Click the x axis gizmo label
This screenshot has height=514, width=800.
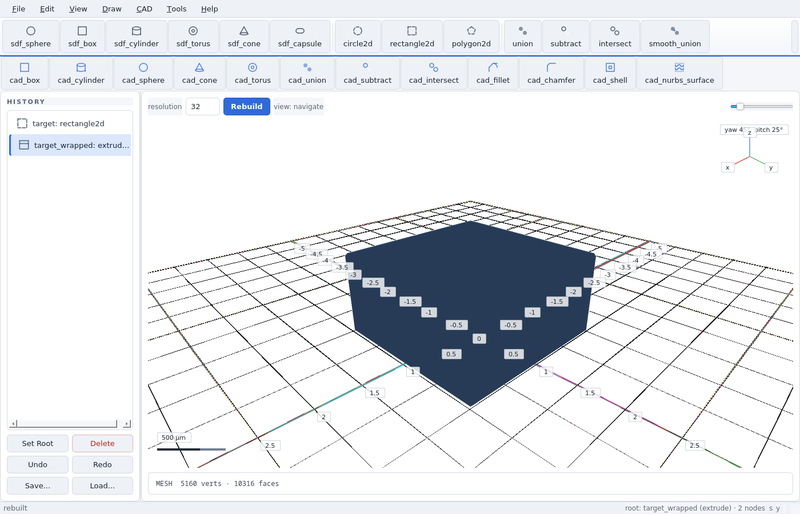[x=728, y=167]
